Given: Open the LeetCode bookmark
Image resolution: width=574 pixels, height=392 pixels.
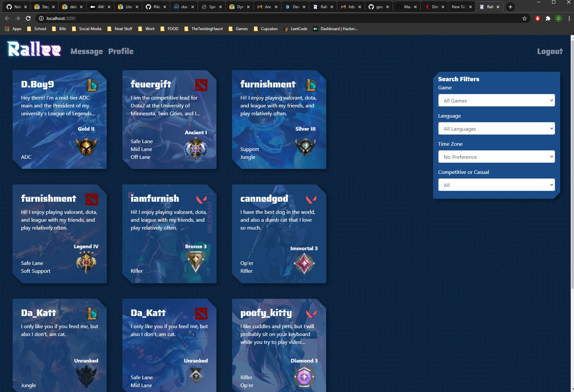Looking at the screenshot, I should click(296, 29).
